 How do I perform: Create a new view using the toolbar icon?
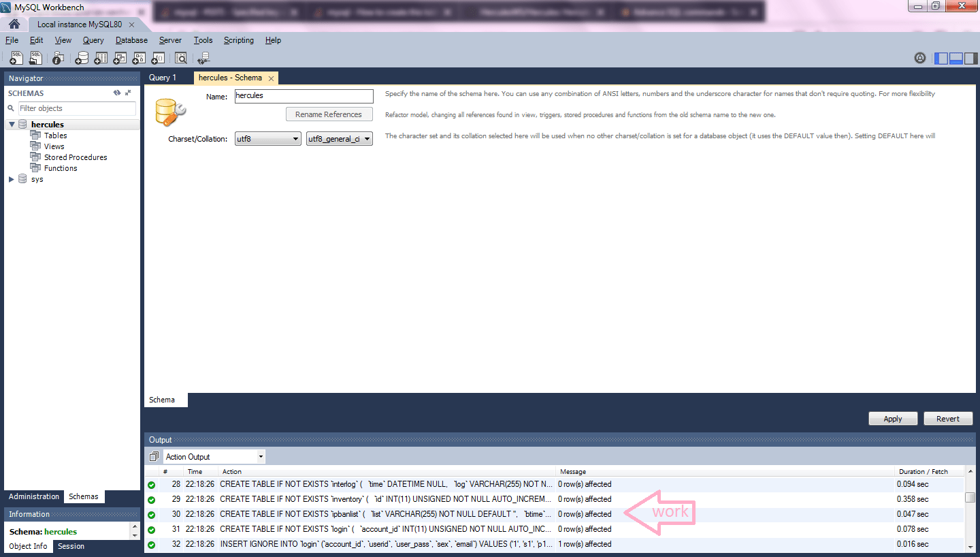pyautogui.click(x=119, y=58)
